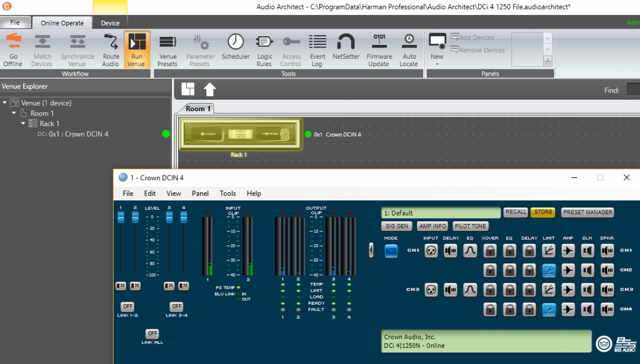Viewport: 640px width, 364px height.
Task: Open AMP INFO
Action: [432, 226]
